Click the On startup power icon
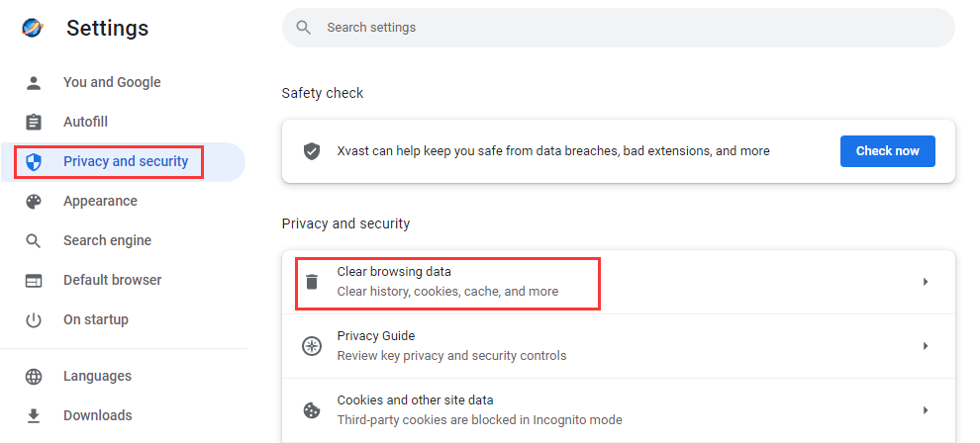The height and width of the screenshot is (443, 980). click(x=34, y=320)
